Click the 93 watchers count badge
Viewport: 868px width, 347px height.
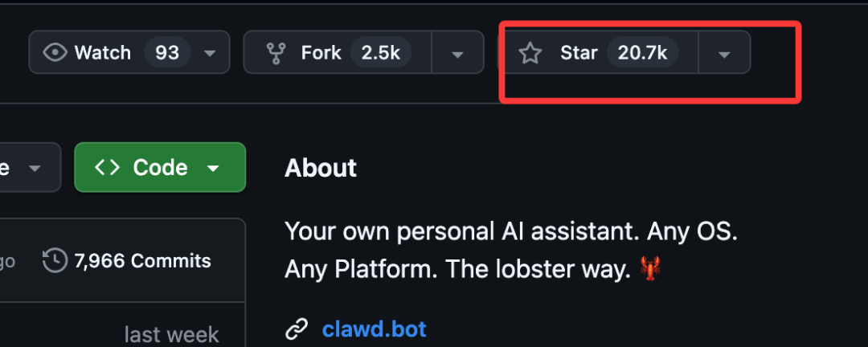[167, 53]
